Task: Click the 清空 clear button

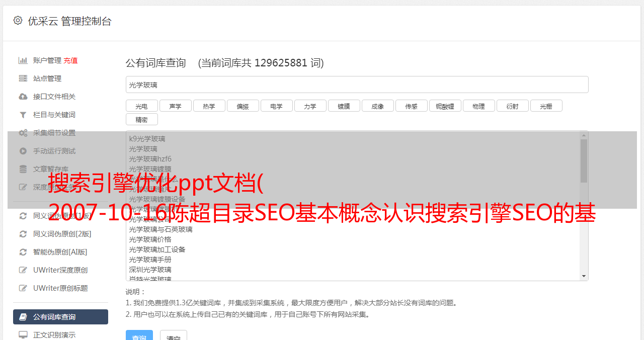Action: [174, 335]
